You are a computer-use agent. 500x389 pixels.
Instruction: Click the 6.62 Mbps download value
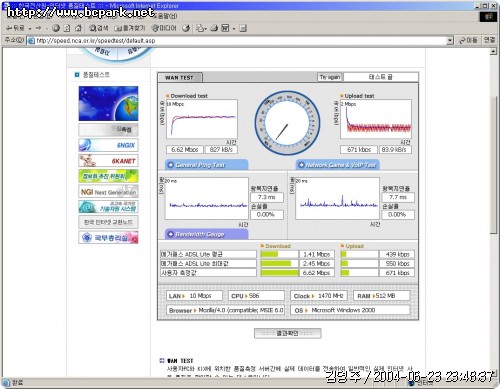point(185,150)
